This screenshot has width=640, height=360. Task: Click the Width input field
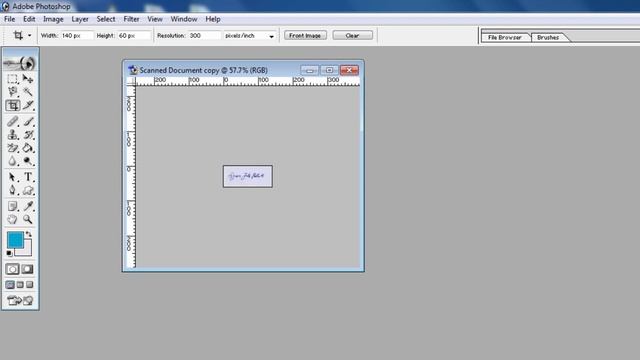pyautogui.click(x=77, y=36)
